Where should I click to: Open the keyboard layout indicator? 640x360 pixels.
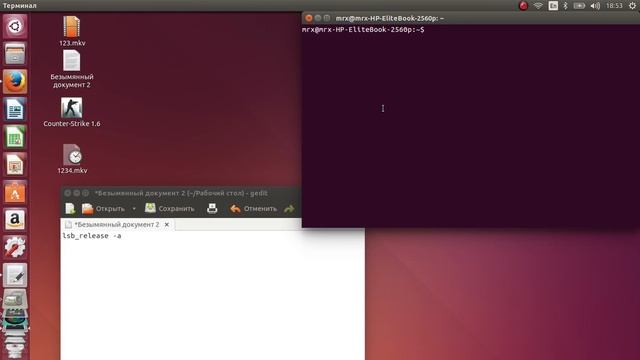553,6
